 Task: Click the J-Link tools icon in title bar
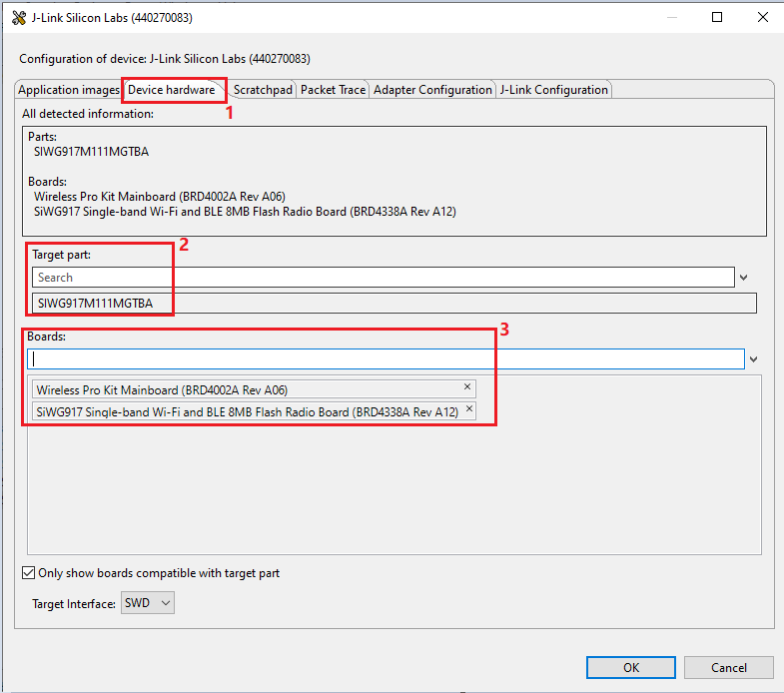click(x=18, y=18)
